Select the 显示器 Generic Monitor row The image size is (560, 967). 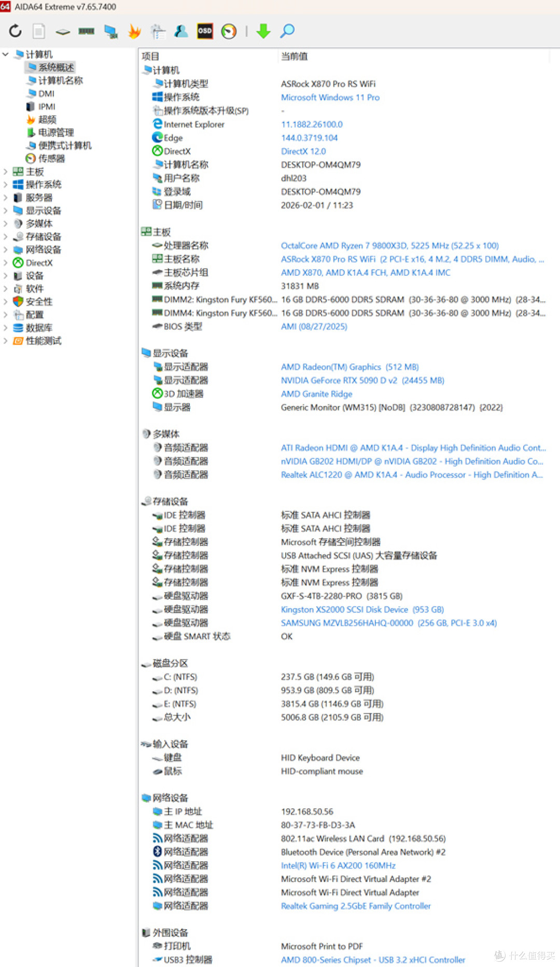tap(345, 407)
